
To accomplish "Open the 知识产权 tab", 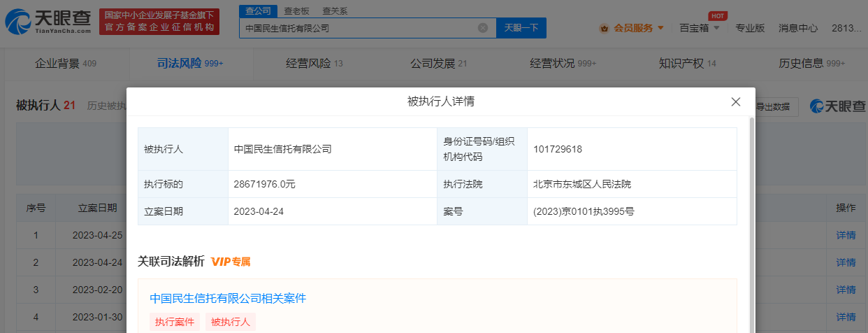I will pyautogui.click(x=688, y=64).
